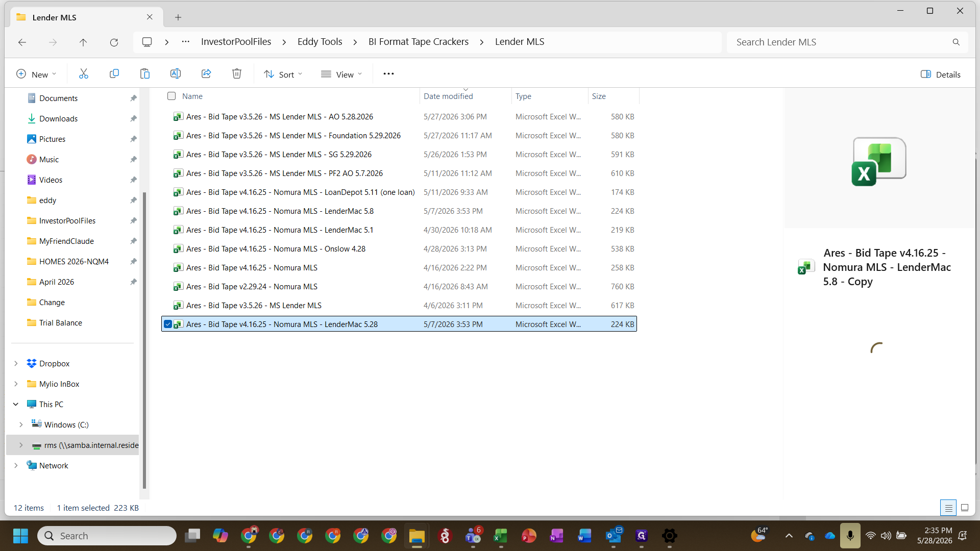Switch to details list view button

[x=948, y=508]
